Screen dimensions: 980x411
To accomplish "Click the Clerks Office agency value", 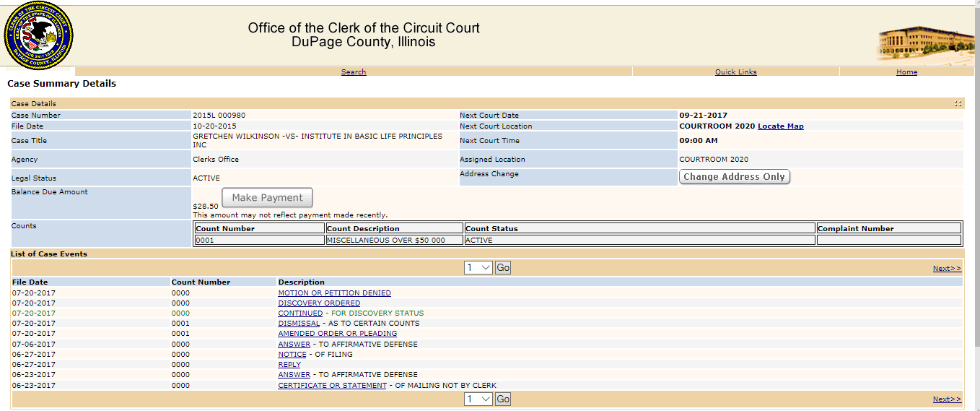I will tap(216, 160).
